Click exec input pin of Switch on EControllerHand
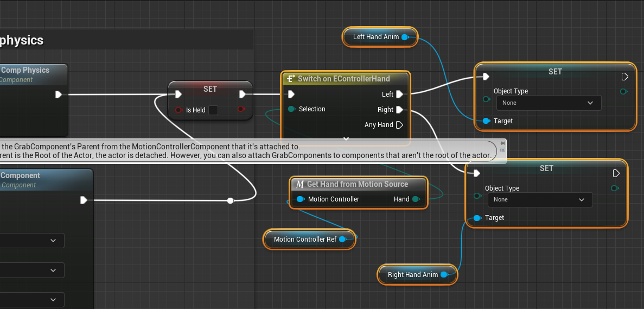This screenshot has width=644, height=309. coord(291,94)
